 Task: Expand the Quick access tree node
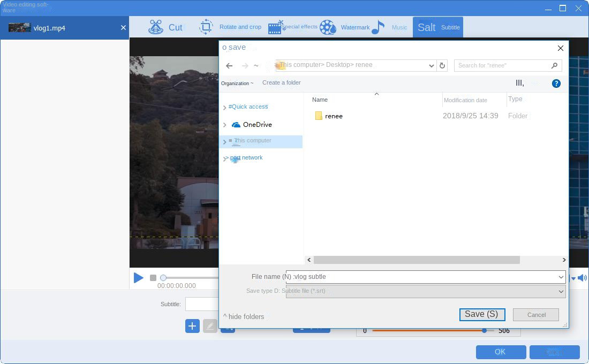(x=224, y=107)
